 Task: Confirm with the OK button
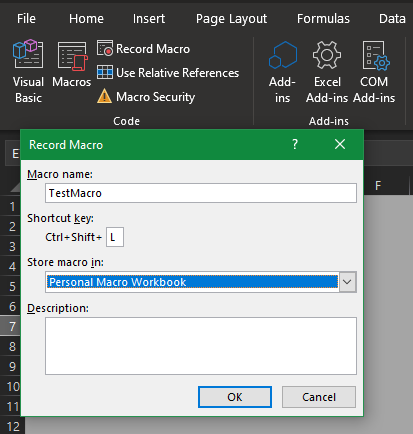(x=235, y=397)
